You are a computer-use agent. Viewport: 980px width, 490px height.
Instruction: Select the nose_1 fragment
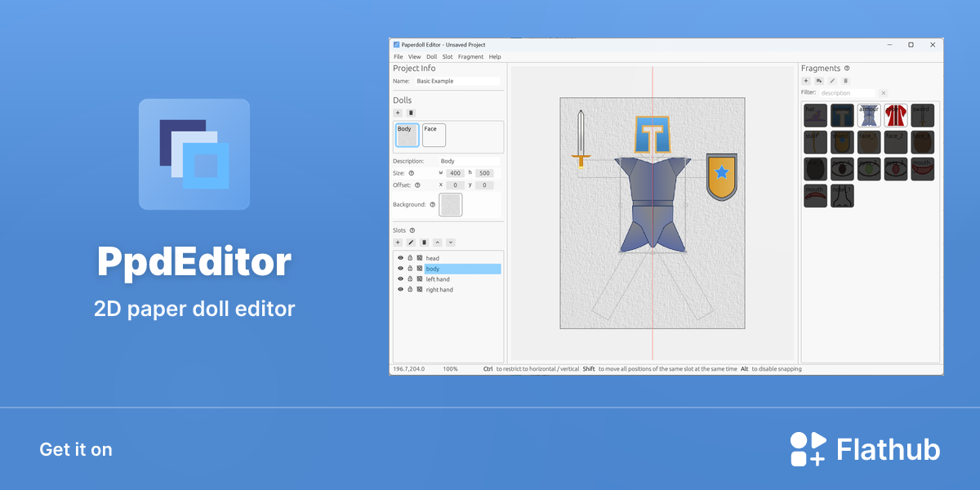point(843,196)
